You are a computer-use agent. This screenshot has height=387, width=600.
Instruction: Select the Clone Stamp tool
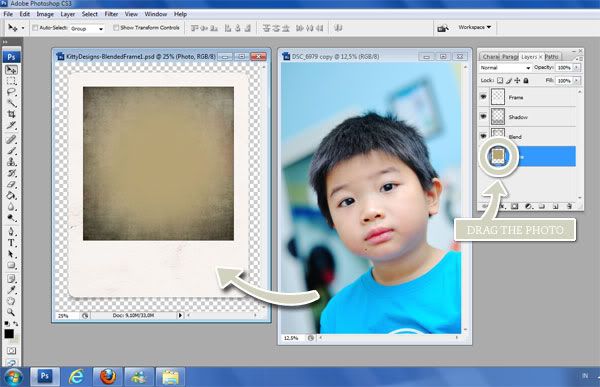(x=11, y=161)
